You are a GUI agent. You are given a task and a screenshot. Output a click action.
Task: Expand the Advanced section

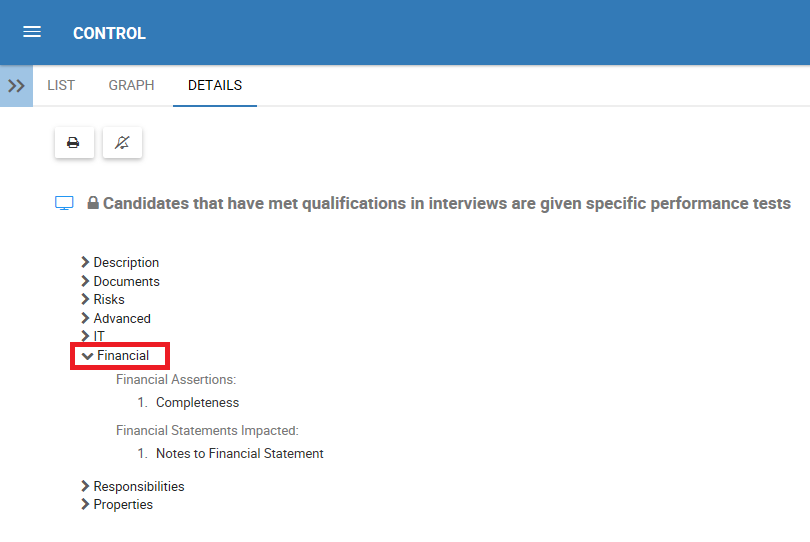(122, 319)
